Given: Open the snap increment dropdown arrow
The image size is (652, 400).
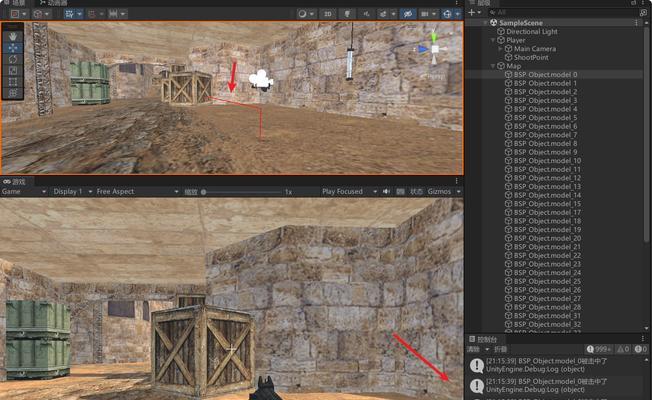Looking at the screenshot, I should (123, 14).
